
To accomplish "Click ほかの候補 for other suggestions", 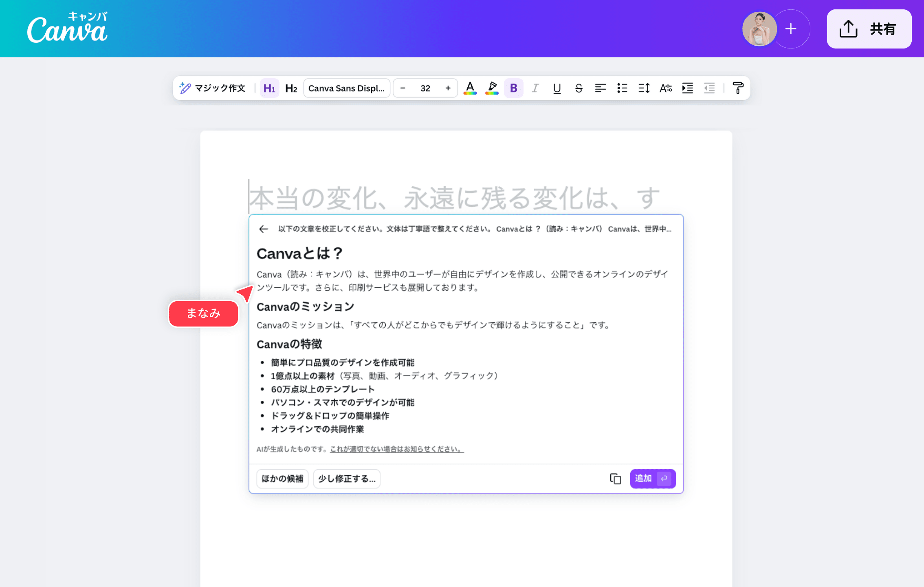I will 282,479.
